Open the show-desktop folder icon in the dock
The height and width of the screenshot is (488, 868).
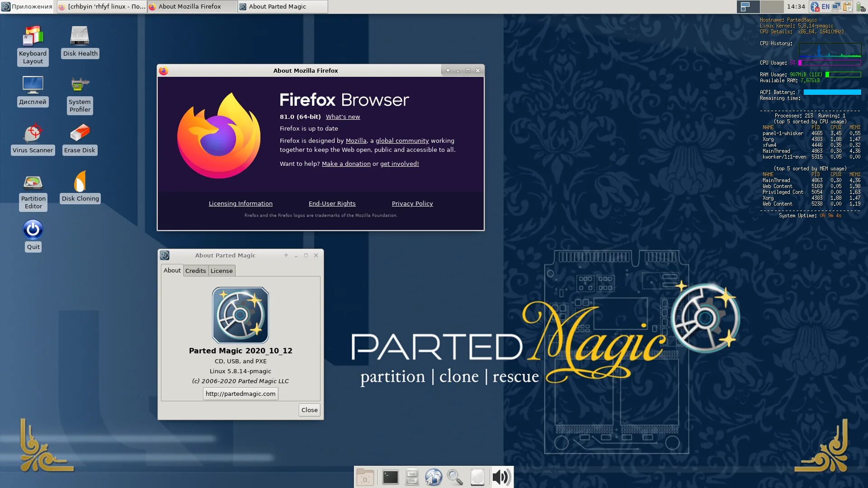coord(365,477)
